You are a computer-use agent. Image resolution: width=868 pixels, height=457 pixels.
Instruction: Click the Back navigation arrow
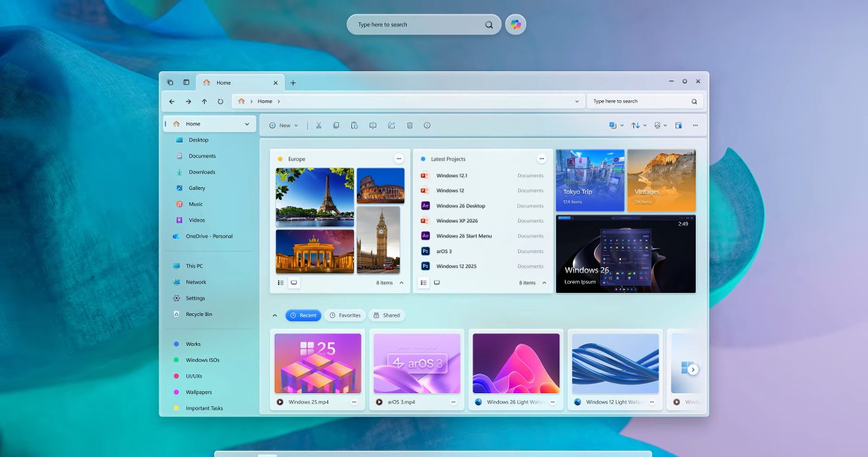172,100
